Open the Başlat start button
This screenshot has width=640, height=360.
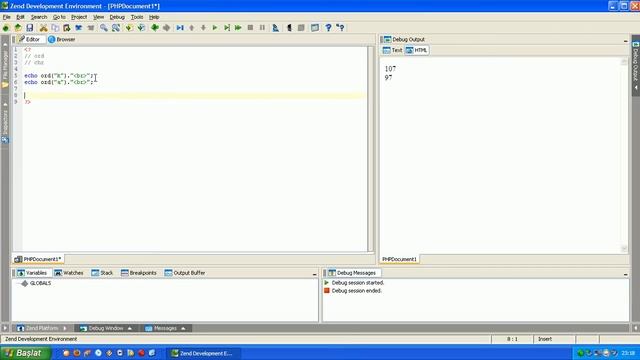25,353
